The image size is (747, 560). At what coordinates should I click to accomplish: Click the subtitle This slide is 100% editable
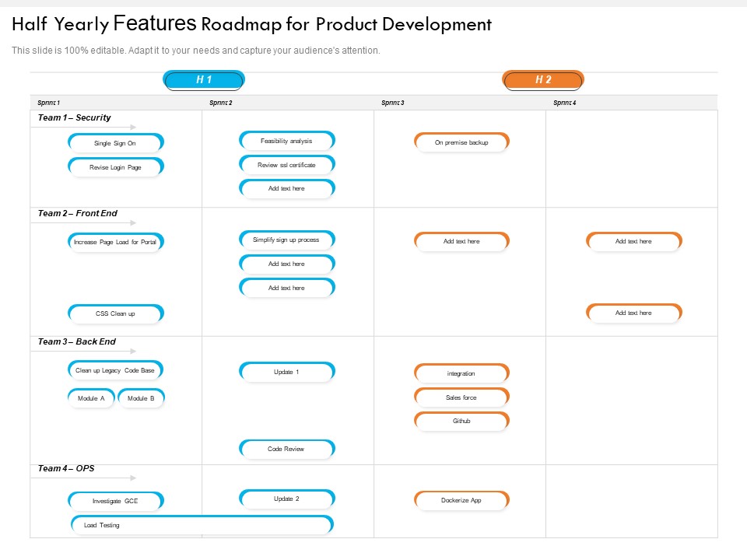tap(196, 51)
